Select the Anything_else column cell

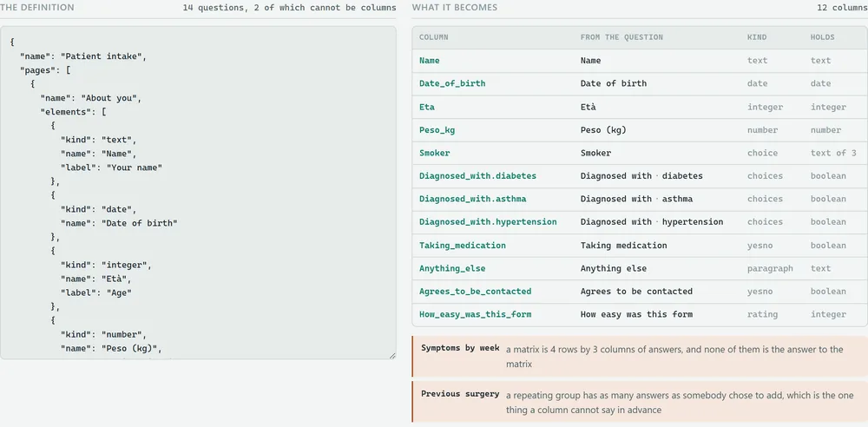[x=452, y=268]
